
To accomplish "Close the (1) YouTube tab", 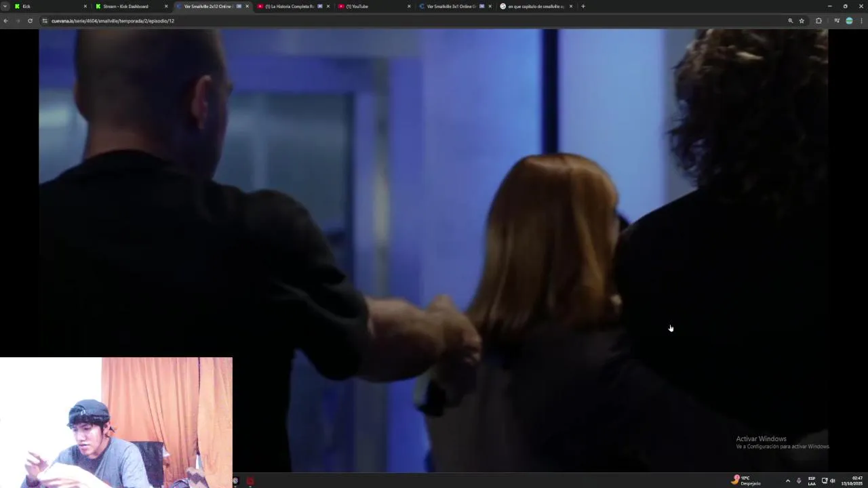I will pos(409,6).
